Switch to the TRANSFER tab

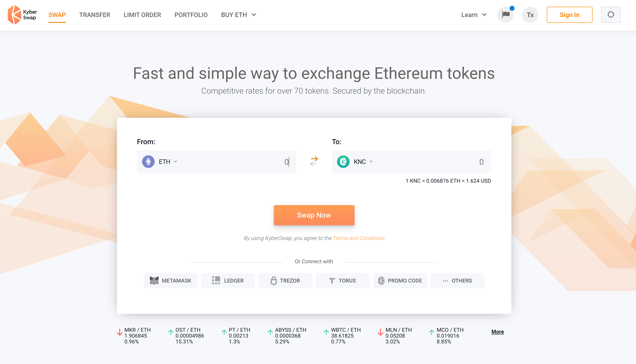point(95,15)
